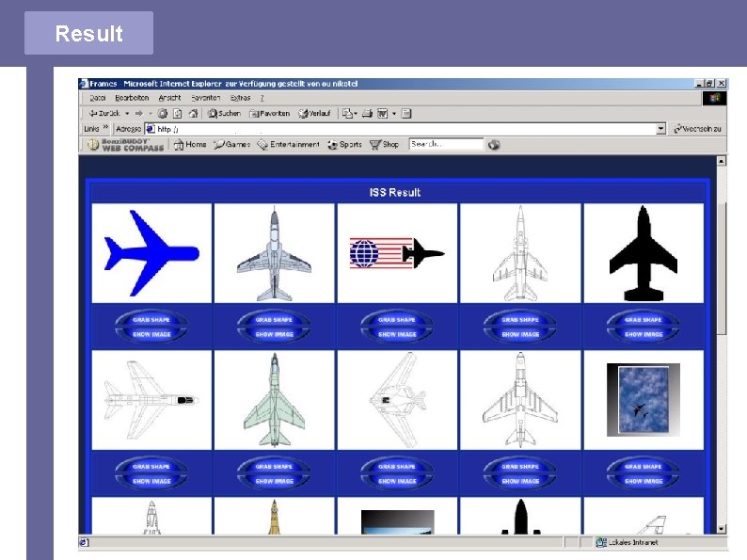Click Show Image under green fighter jet
This screenshot has width=747, height=560.
tap(275, 481)
